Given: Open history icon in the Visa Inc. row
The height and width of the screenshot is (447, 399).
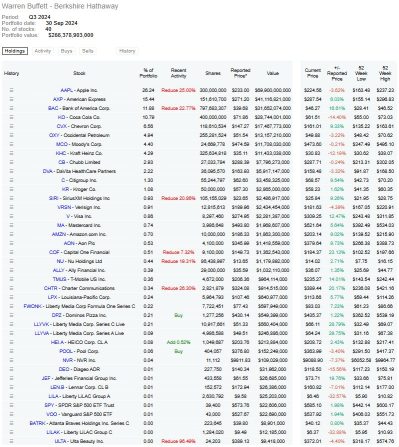Looking at the screenshot, I should 12,216.
